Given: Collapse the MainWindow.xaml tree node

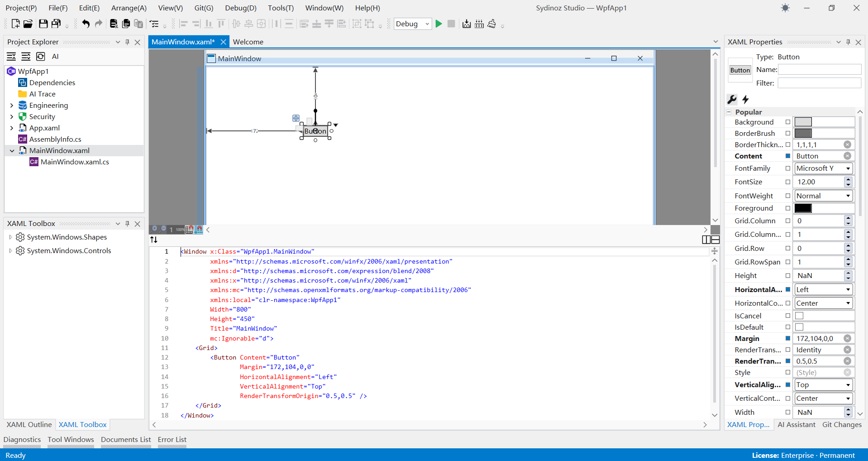Looking at the screenshot, I should click(12, 150).
